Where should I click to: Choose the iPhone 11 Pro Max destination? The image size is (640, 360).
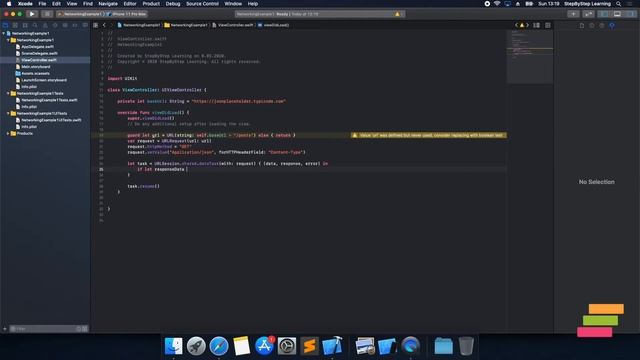[x=127, y=14]
